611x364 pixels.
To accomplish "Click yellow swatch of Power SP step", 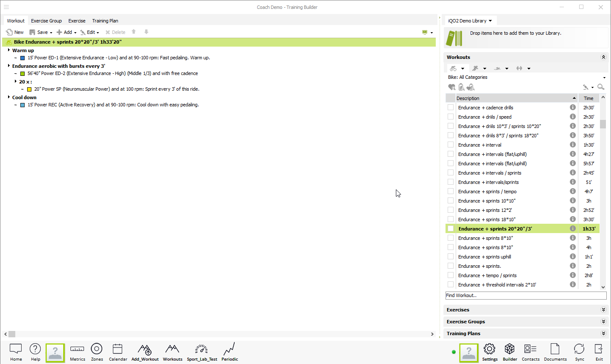I will 29,89.
